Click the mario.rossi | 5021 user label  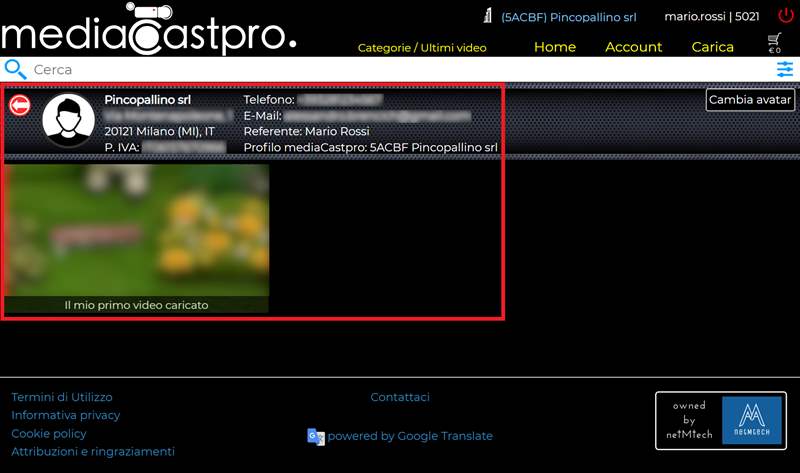click(712, 16)
